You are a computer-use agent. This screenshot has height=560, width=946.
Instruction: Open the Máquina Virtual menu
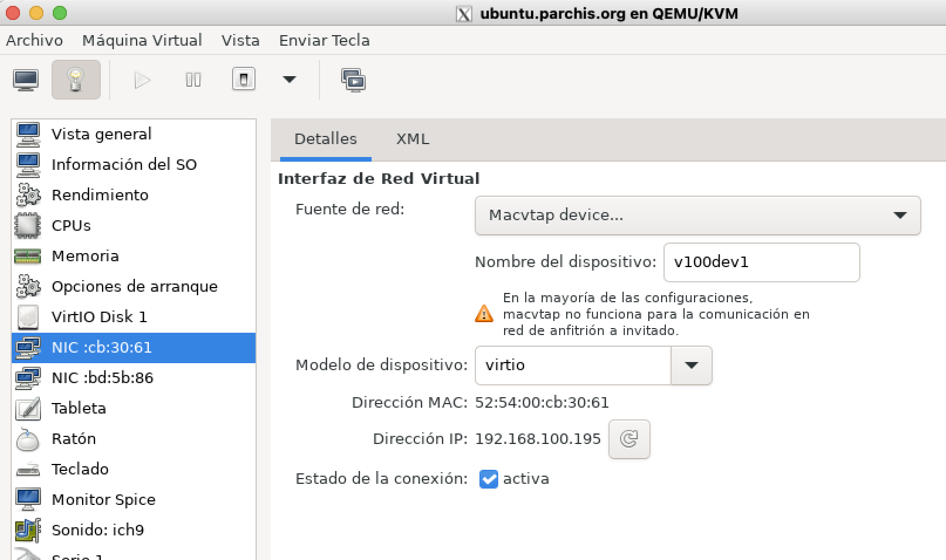[x=142, y=40]
